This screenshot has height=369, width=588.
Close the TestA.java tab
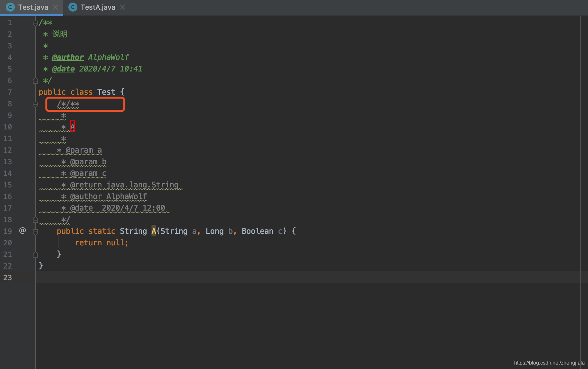(122, 7)
